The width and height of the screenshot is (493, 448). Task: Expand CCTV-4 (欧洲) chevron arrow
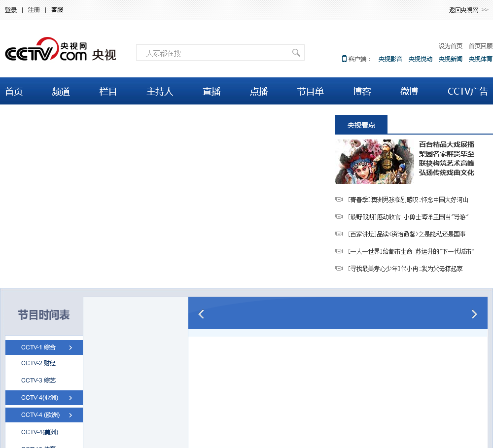[x=70, y=415]
